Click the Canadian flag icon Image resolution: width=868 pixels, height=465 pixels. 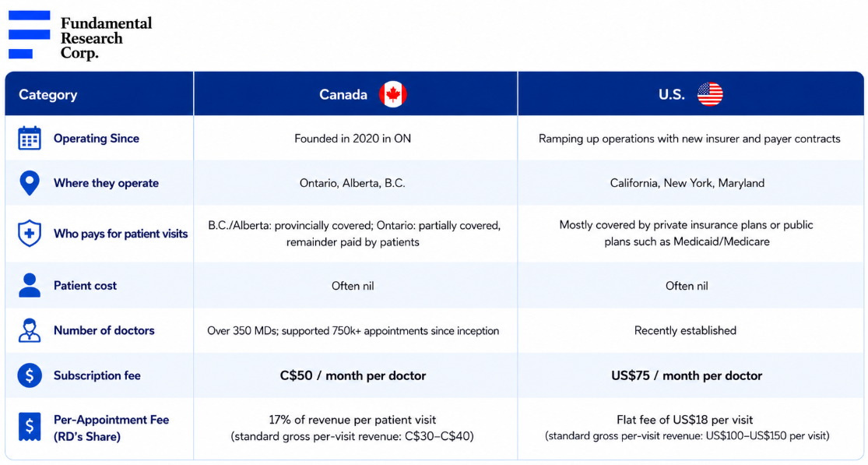tap(392, 94)
